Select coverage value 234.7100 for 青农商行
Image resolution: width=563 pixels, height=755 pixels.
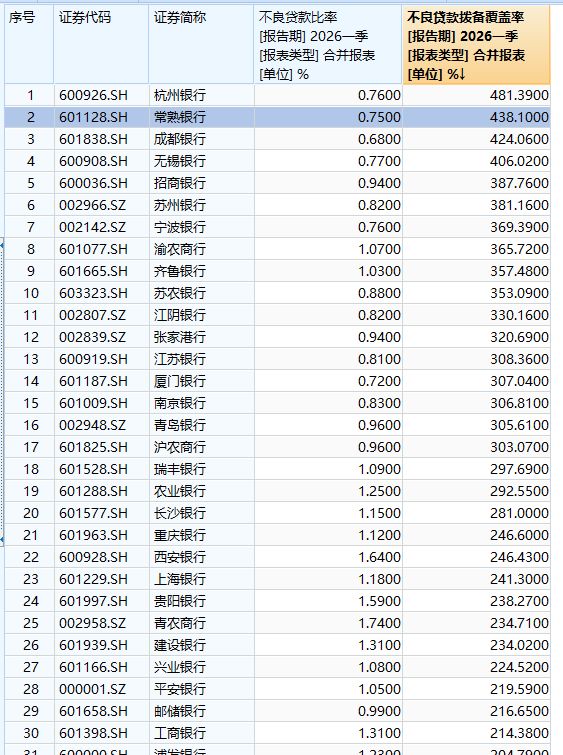[x=519, y=623]
